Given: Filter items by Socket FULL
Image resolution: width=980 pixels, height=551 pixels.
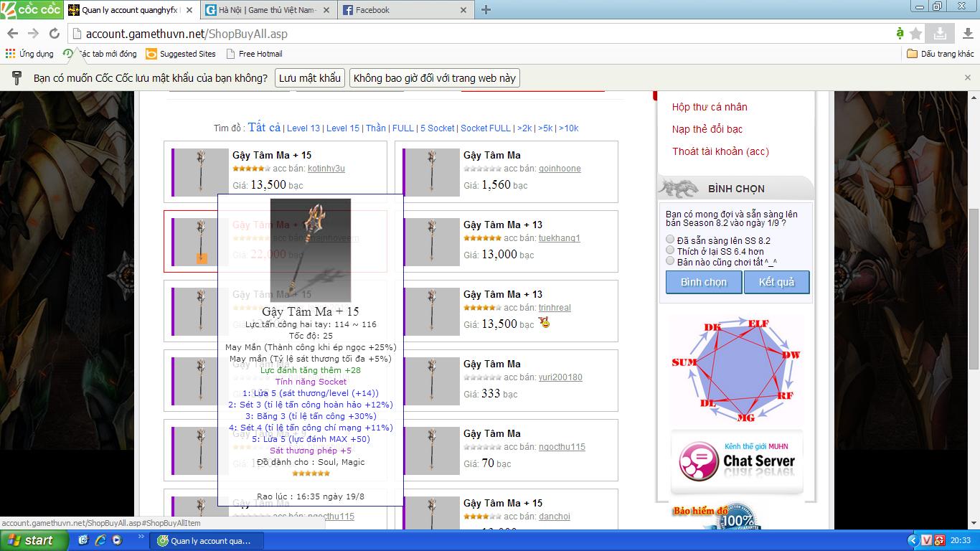Looking at the screenshot, I should (486, 128).
